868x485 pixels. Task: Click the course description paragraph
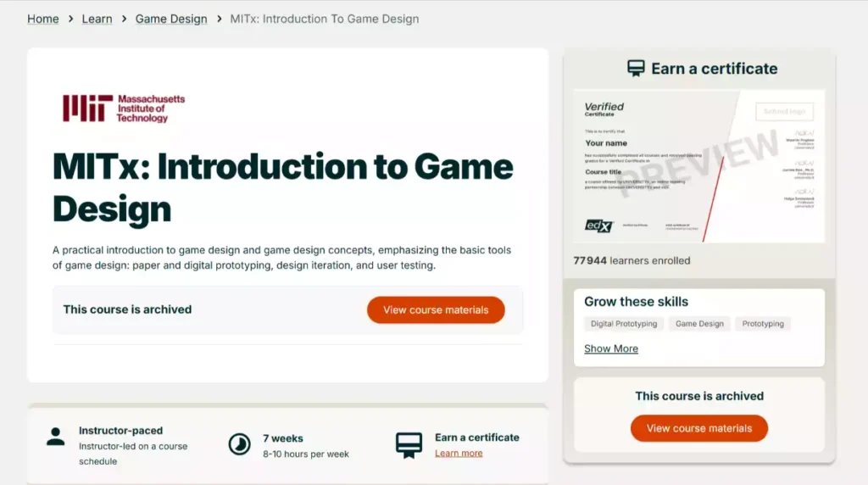tap(281, 258)
